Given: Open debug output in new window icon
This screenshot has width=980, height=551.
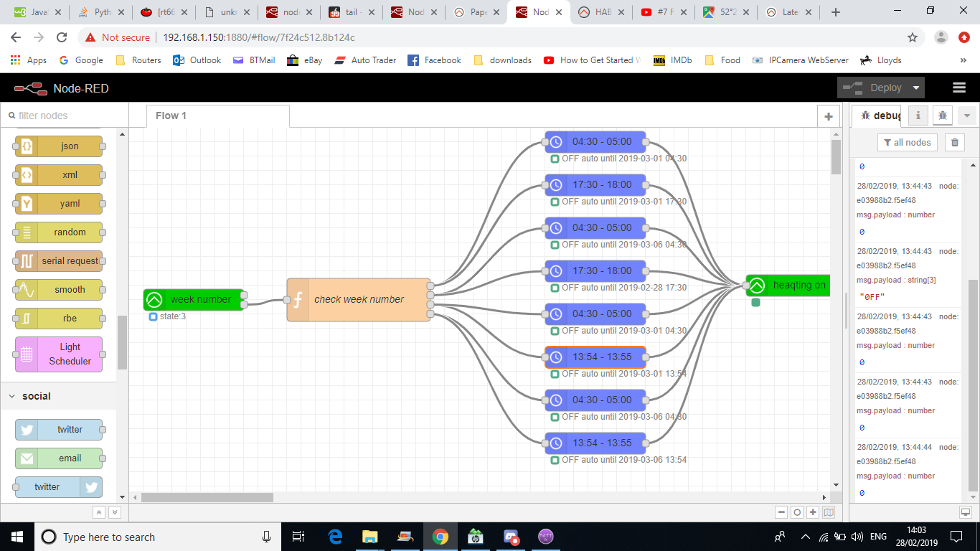Looking at the screenshot, I should pyautogui.click(x=965, y=512).
